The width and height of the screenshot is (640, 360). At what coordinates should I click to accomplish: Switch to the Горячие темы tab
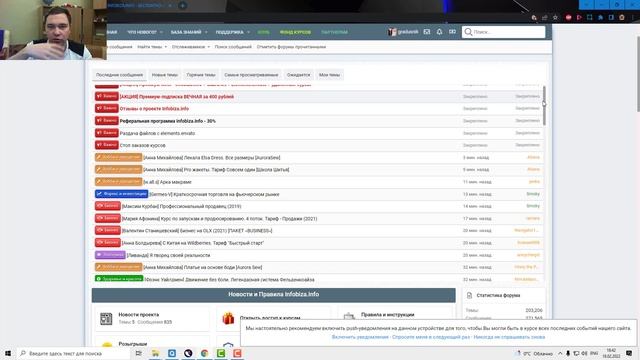coord(201,75)
